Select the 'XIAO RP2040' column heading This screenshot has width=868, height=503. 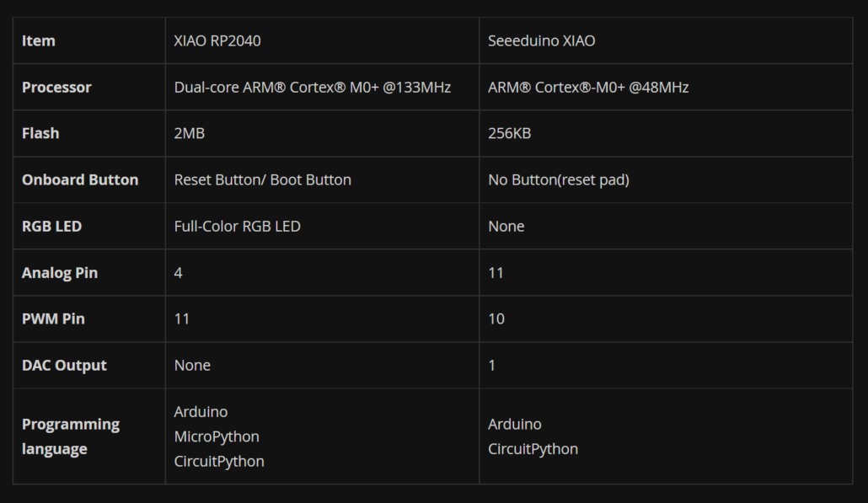pyautogui.click(x=217, y=40)
